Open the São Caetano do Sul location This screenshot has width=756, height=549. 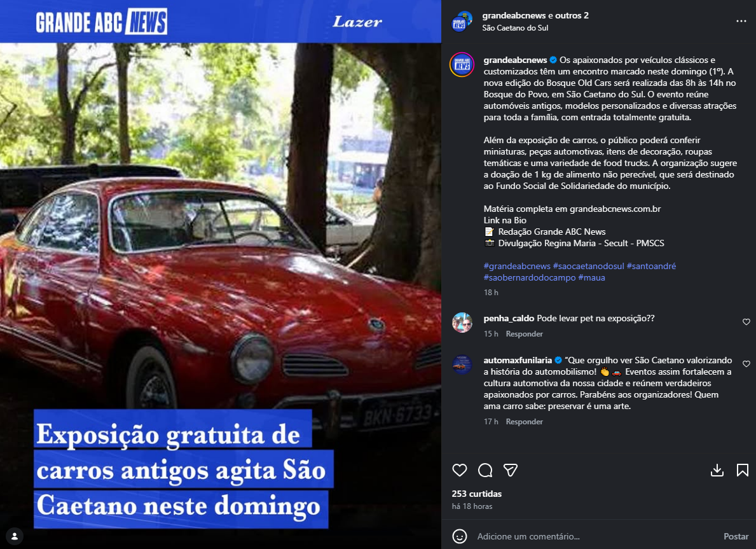515,28
